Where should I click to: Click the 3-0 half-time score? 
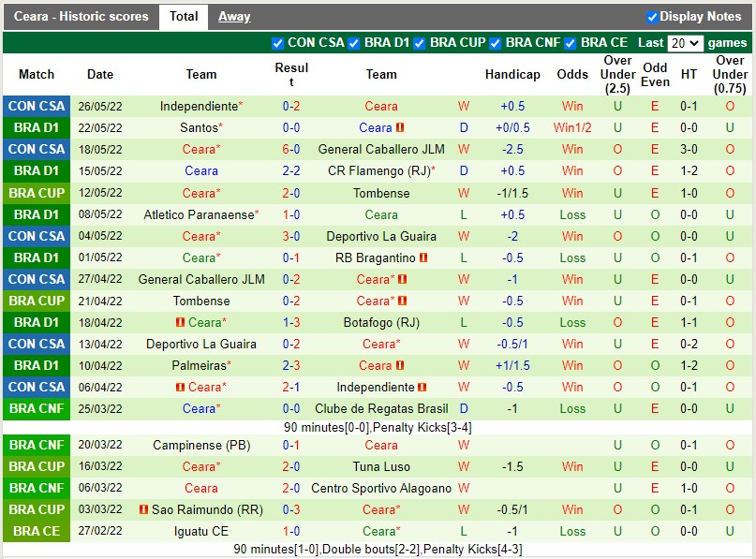689,150
